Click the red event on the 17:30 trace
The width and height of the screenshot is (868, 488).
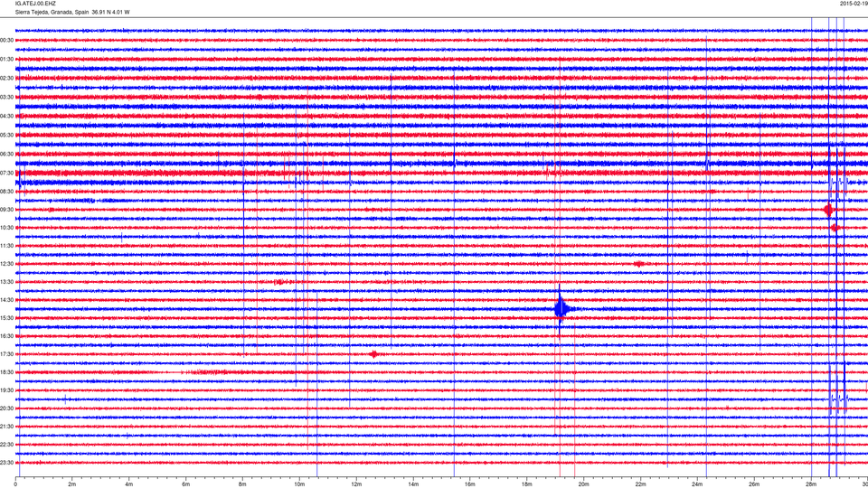(374, 354)
